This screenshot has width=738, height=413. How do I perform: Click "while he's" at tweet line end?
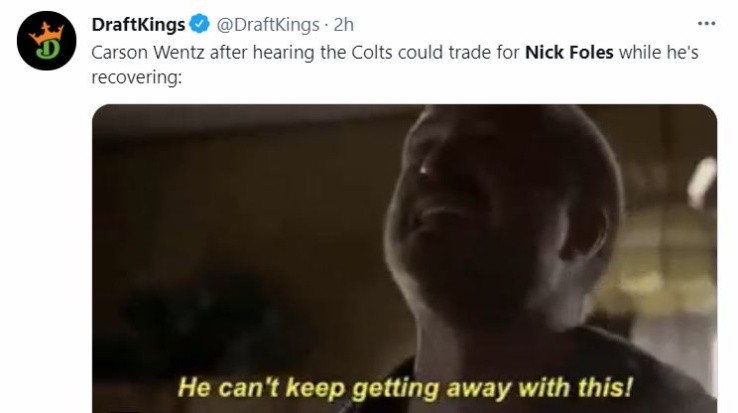(658, 52)
